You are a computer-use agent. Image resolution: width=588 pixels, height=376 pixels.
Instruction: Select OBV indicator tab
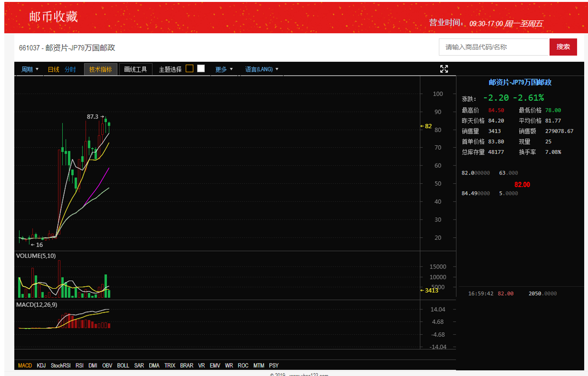(107, 365)
